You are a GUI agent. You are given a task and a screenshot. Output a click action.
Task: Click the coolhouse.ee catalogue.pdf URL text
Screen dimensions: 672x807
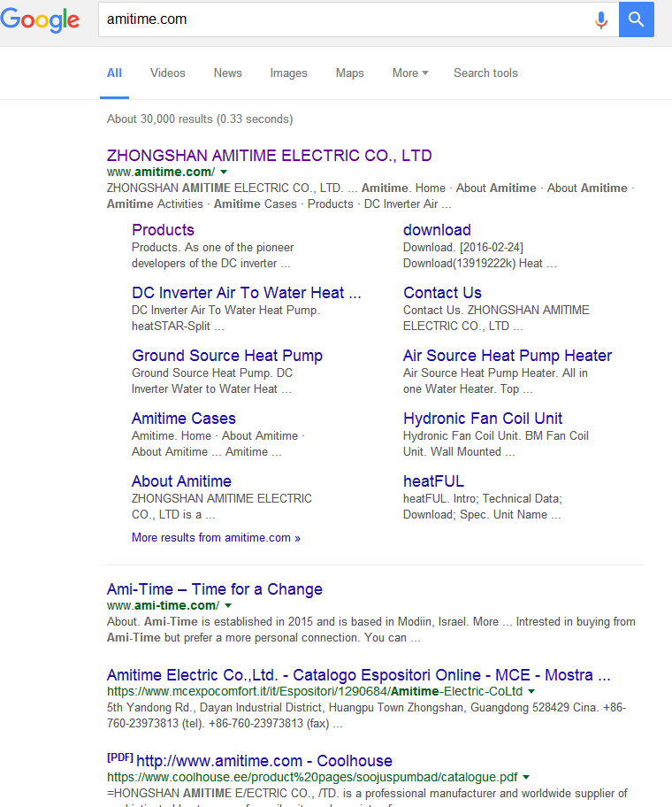tap(312, 778)
